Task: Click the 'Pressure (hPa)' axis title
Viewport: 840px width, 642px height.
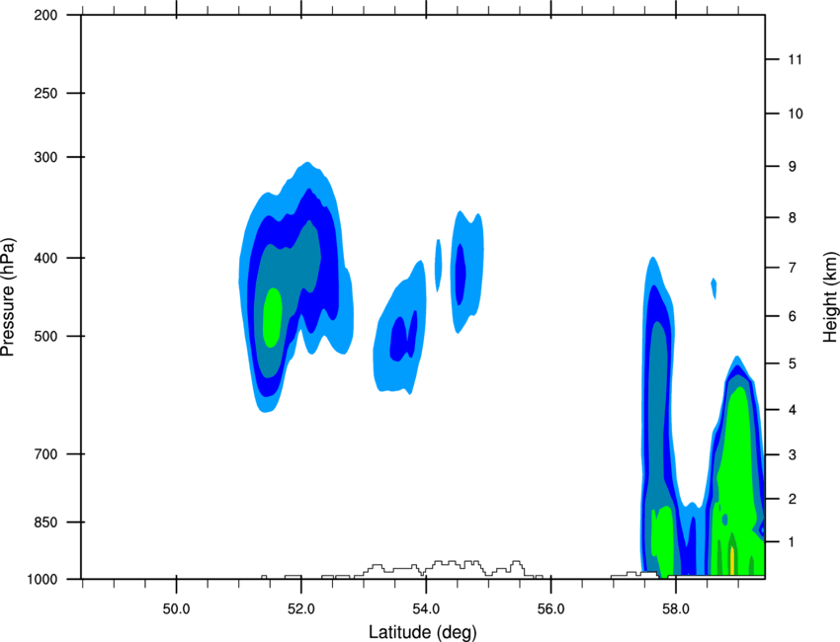Action: coord(8,296)
